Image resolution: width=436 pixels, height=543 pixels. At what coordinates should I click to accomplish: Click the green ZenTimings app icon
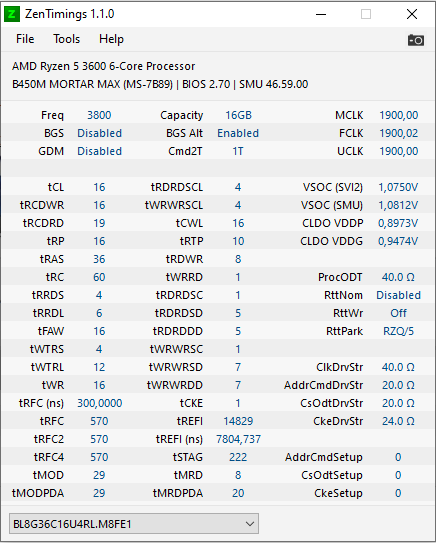12,14
